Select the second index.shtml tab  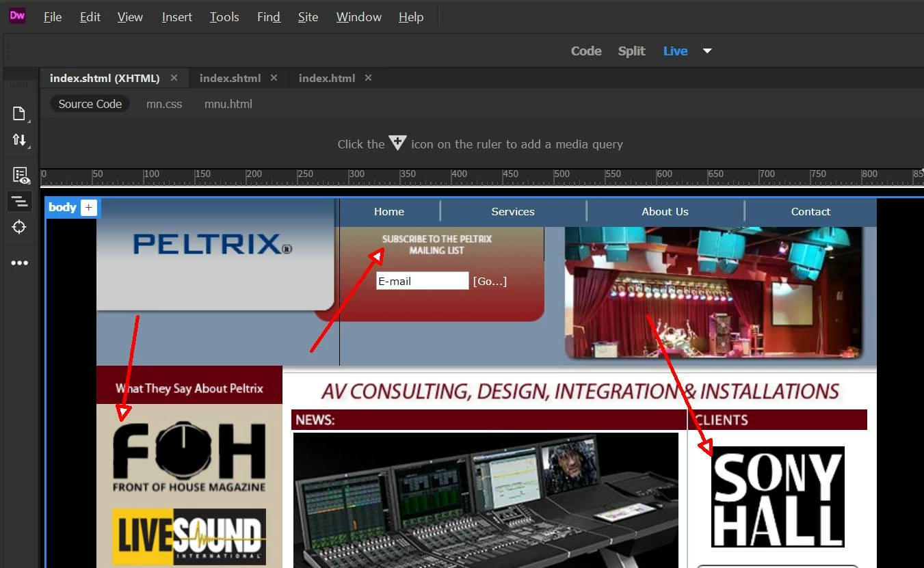point(230,78)
